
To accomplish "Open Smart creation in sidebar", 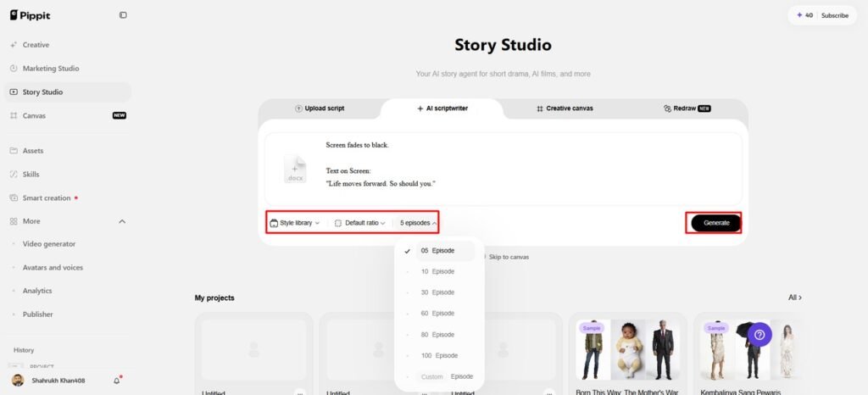I will 68,197.
